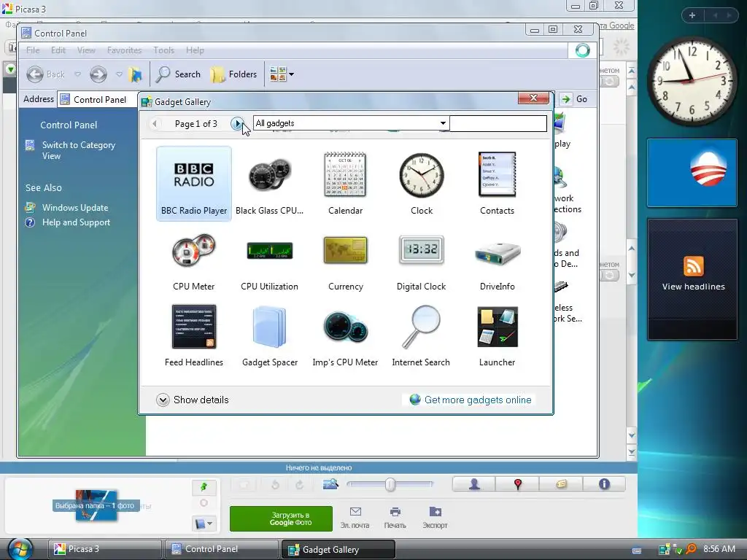The width and height of the screenshot is (747, 560).
Task: Choose the CPU Meter gadget
Action: [194, 261]
